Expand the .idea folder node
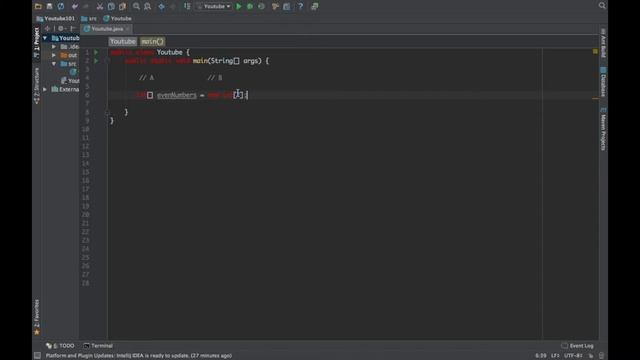640x360 pixels. coord(54,47)
